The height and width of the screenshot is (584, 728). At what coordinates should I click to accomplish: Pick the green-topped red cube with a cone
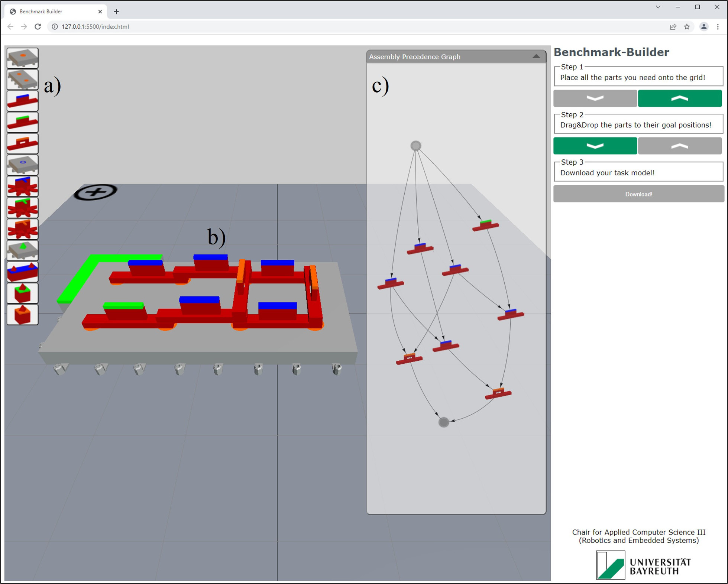[22, 293]
